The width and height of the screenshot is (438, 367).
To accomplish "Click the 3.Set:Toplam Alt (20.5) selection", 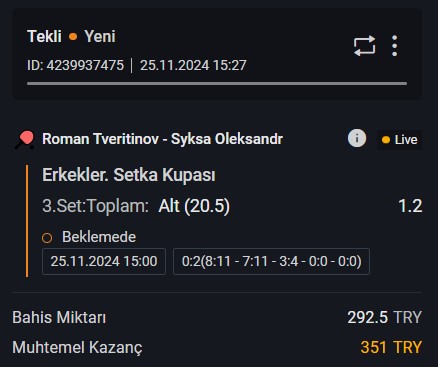I will coord(136,206).
